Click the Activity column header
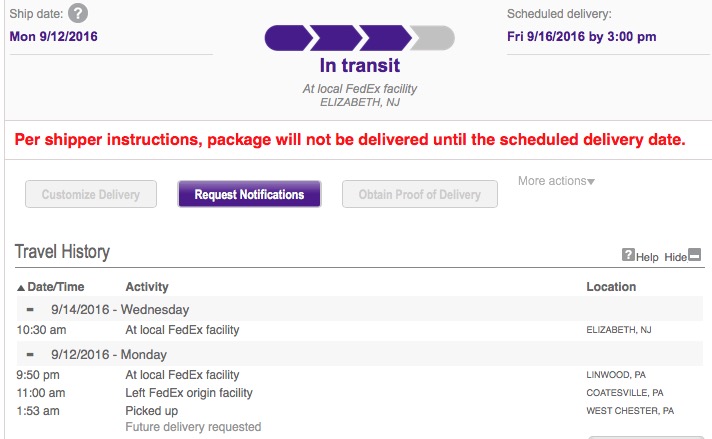Image resolution: width=712 pixels, height=439 pixels. coord(147,287)
